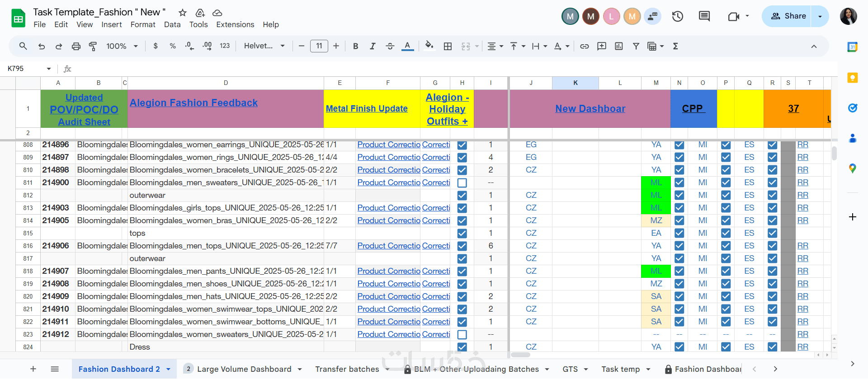Uncheck the column P checkbox in row 822
The width and height of the screenshot is (868, 379).
pyautogui.click(x=726, y=322)
